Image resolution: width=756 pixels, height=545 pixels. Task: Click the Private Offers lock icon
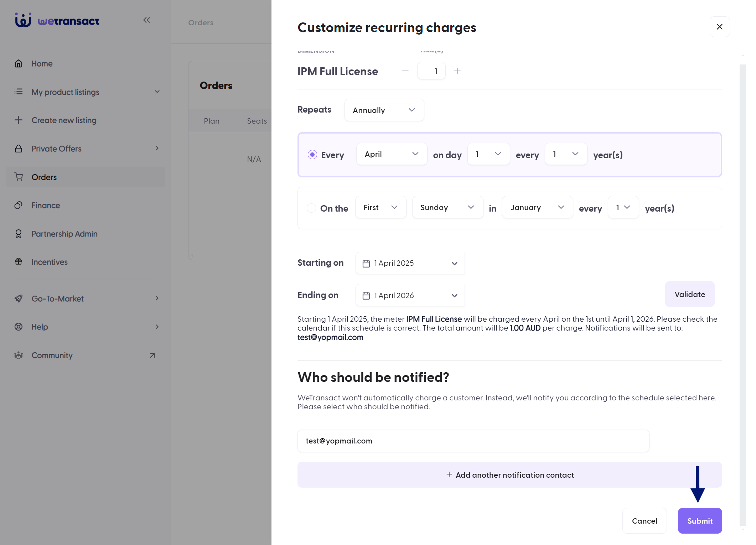tap(19, 149)
